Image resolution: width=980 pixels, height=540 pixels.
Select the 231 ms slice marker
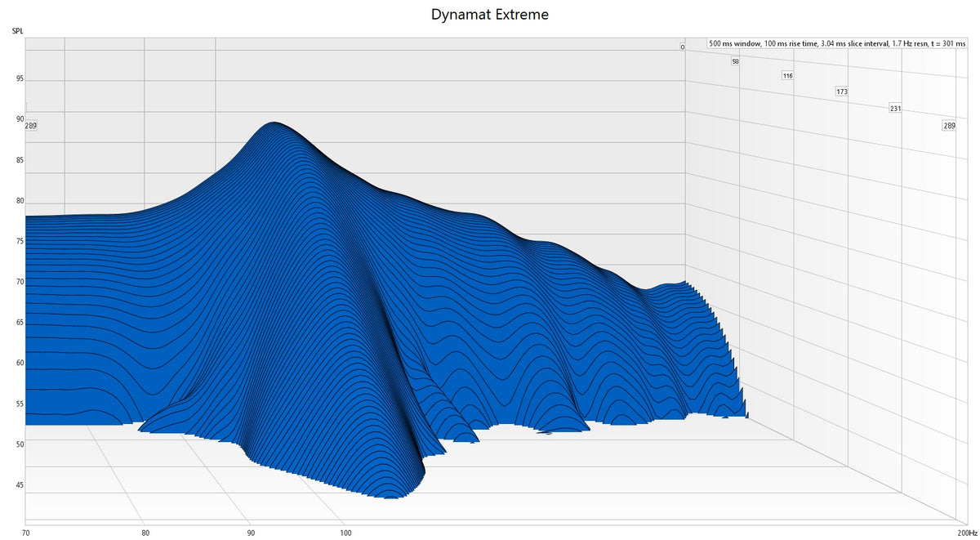point(895,107)
